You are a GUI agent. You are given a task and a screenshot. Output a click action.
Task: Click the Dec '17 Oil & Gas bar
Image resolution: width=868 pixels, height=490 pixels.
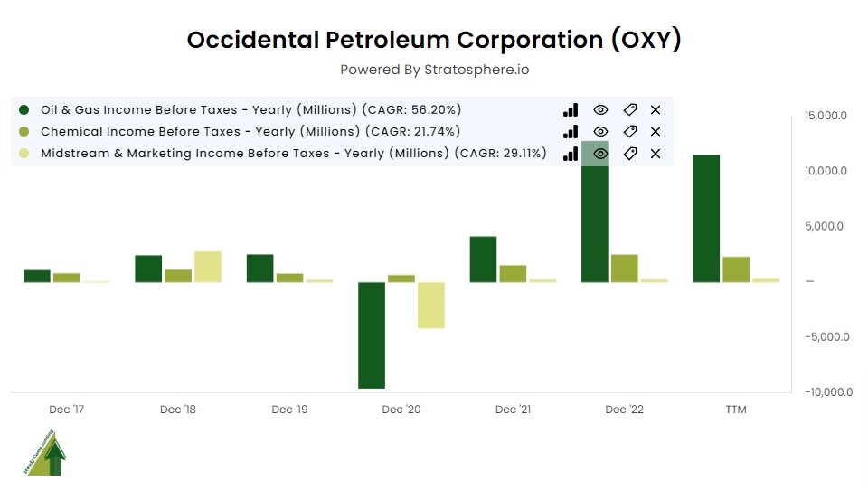[37, 277]
